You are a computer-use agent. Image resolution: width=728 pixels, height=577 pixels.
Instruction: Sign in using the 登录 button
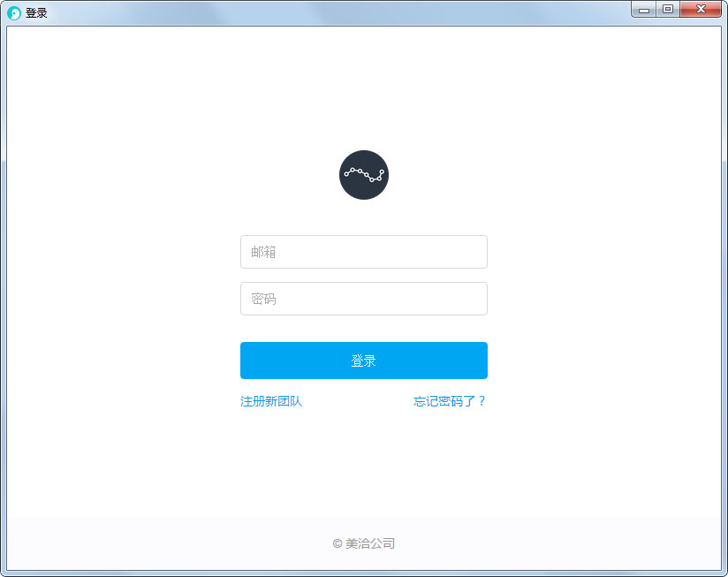(x=364, y=361)
